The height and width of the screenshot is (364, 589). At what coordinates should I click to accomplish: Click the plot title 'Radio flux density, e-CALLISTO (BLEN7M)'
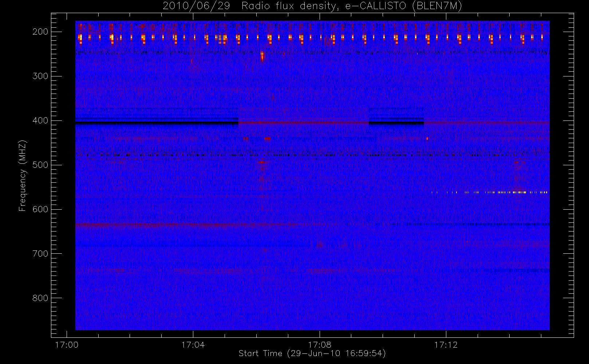352,6
